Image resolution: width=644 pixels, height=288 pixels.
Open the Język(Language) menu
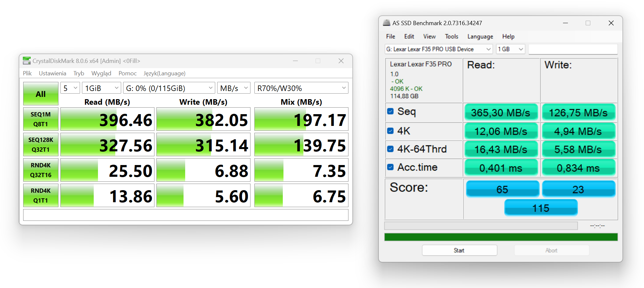click(164, 73)
